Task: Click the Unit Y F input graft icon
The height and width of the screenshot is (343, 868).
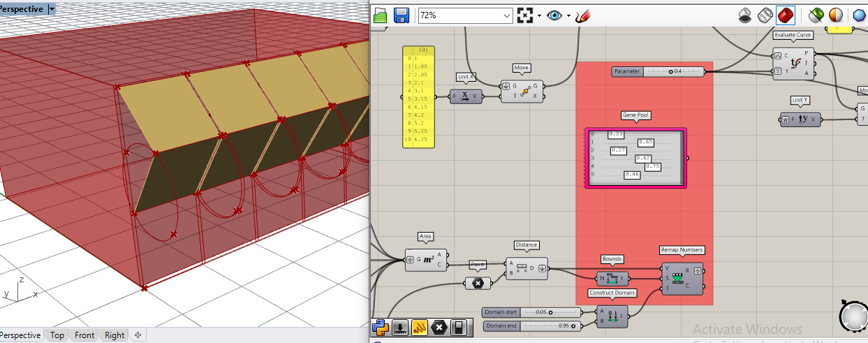Action: 785,119
